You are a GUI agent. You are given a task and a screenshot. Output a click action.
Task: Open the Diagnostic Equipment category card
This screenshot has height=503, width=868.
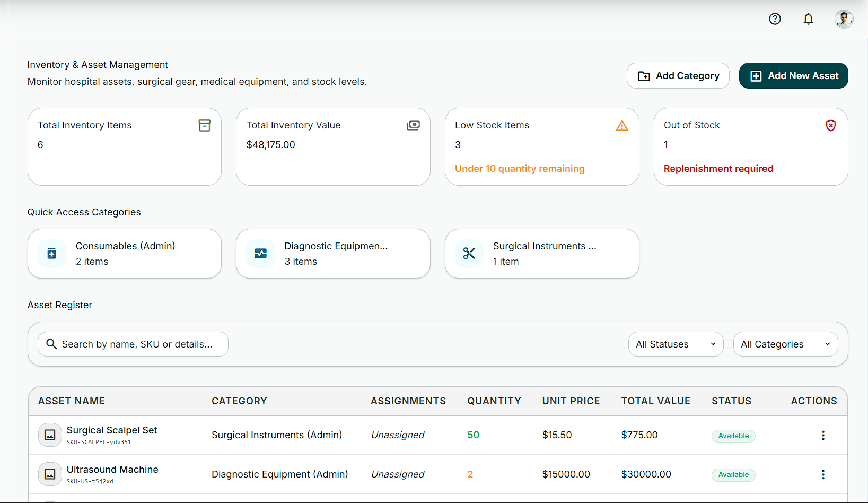(333, 254)
